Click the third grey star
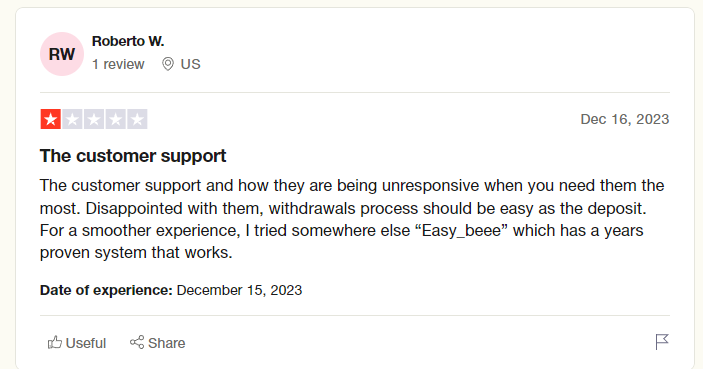The width and height of the screenshot is (703, 369). click(94, 119)
